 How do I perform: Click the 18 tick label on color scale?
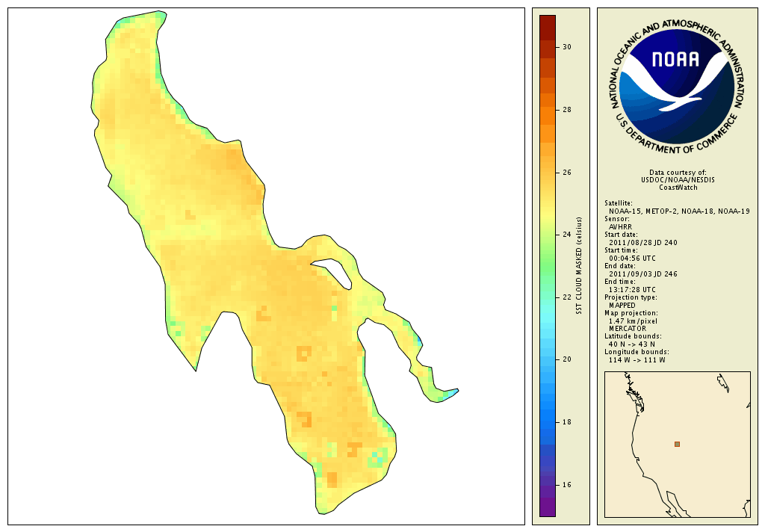567,422
